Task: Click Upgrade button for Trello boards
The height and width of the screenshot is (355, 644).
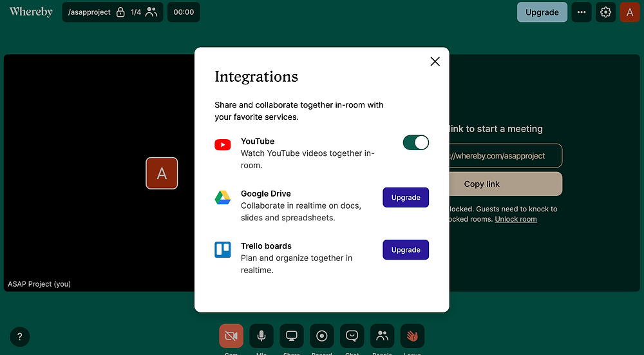Action: [406, 250]
